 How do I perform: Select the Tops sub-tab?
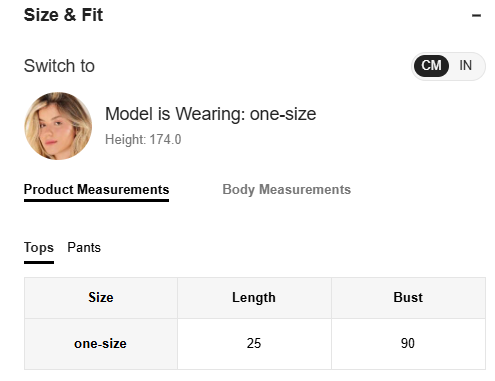[39, 248]
